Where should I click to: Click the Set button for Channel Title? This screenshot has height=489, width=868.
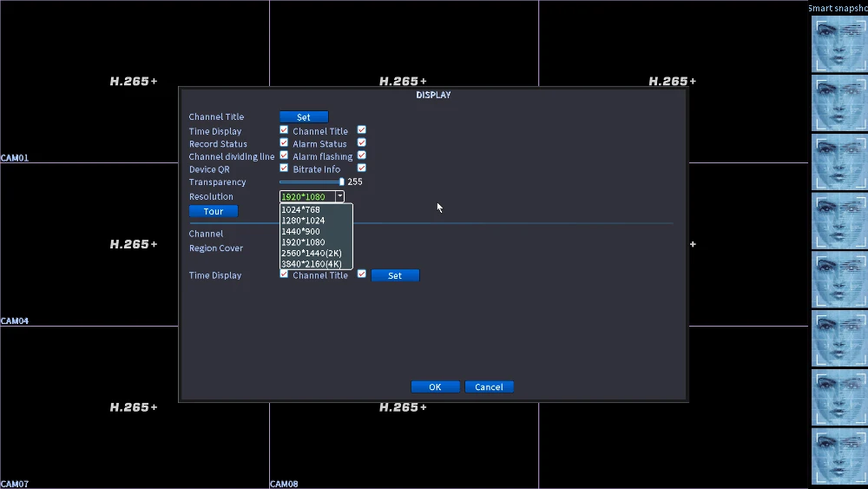(x=304, y=117)
